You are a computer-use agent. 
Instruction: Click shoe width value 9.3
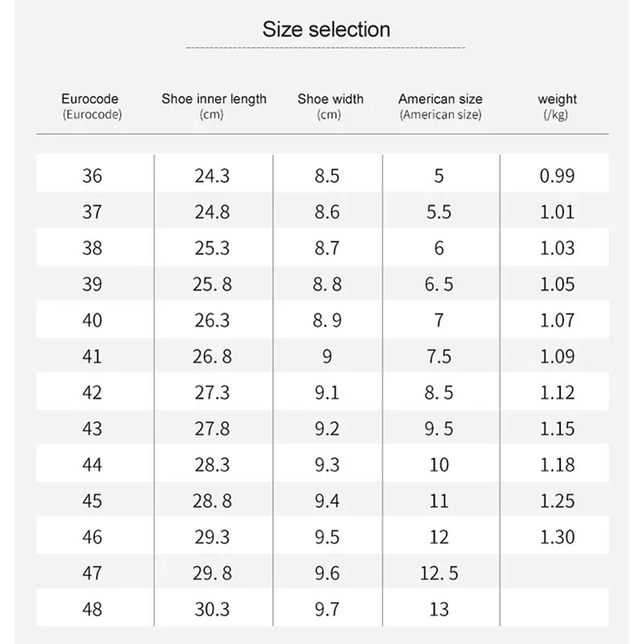[327, 464]
